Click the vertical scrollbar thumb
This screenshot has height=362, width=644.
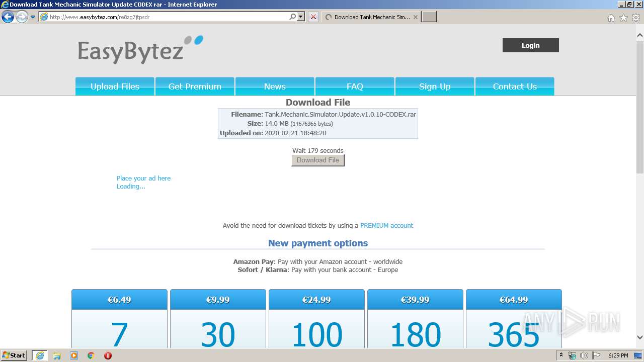640,108
